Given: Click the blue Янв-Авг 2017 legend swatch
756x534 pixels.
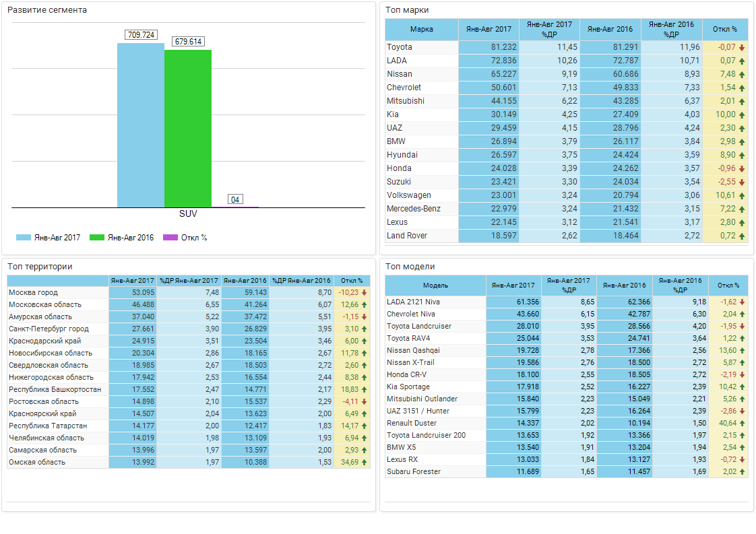Looking at the screenshot, I should point(23,238).
